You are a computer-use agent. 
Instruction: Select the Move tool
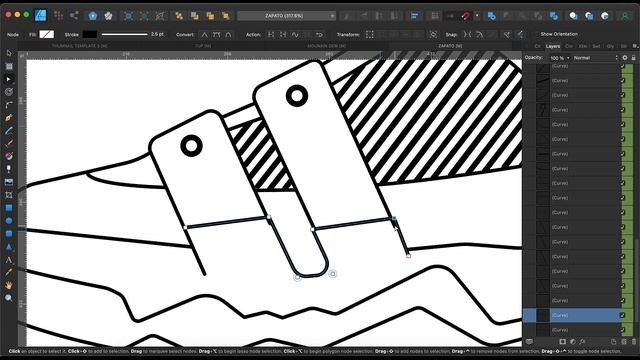point(9,53)
